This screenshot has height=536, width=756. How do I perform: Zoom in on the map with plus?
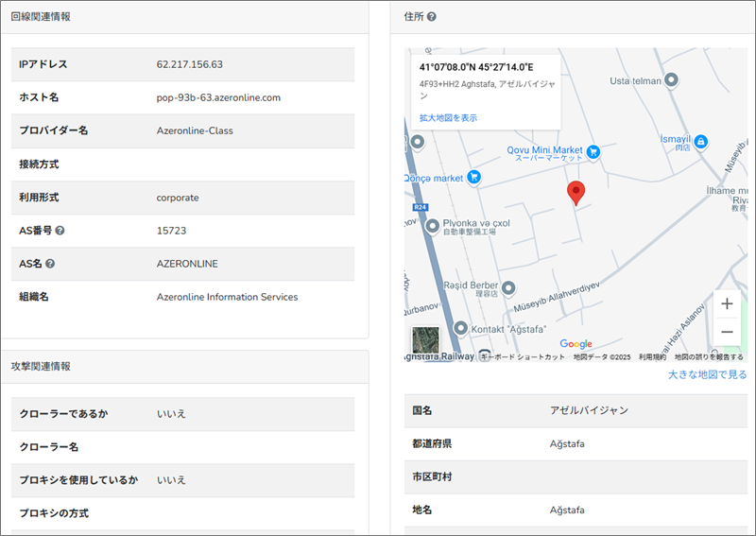pos(727,303)
